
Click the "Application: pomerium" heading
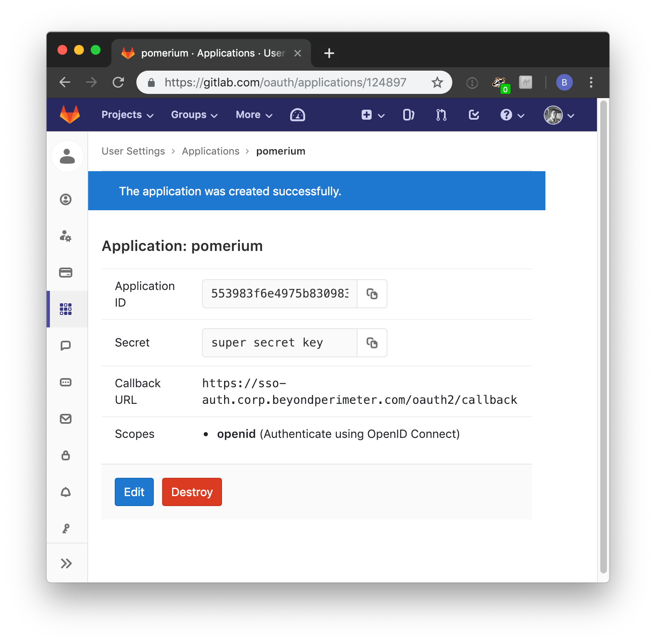point(182,246)
